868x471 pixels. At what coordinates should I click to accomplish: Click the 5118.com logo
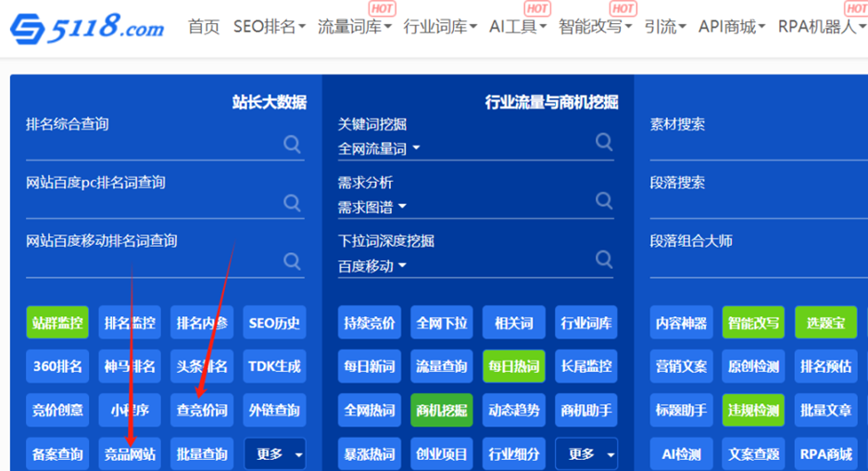coord(87,27)
